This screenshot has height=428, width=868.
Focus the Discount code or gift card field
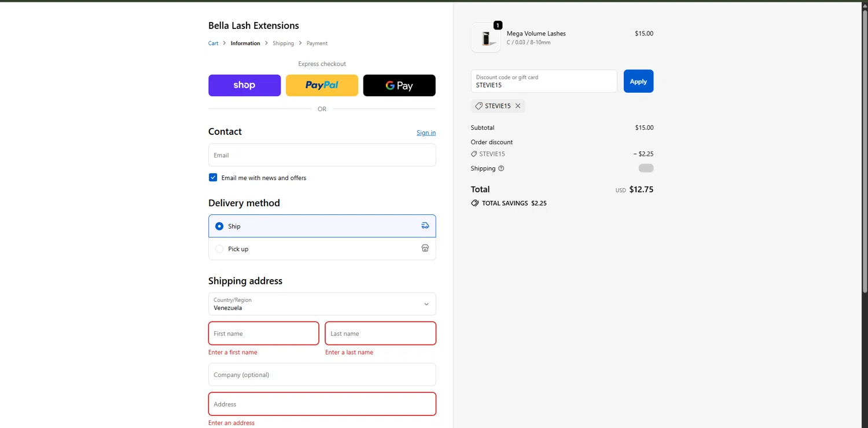[x=544, y=81]
